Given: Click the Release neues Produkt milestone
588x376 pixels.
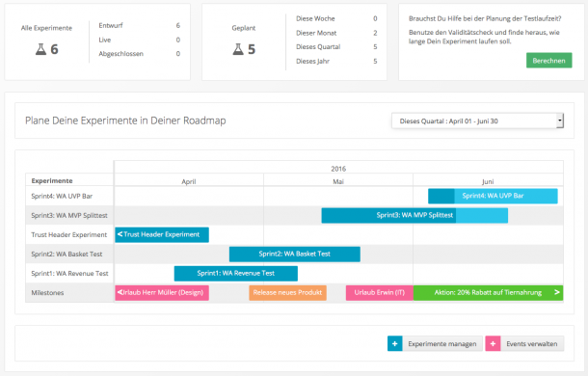Looking at the screenshot, I should pos(287,293).
